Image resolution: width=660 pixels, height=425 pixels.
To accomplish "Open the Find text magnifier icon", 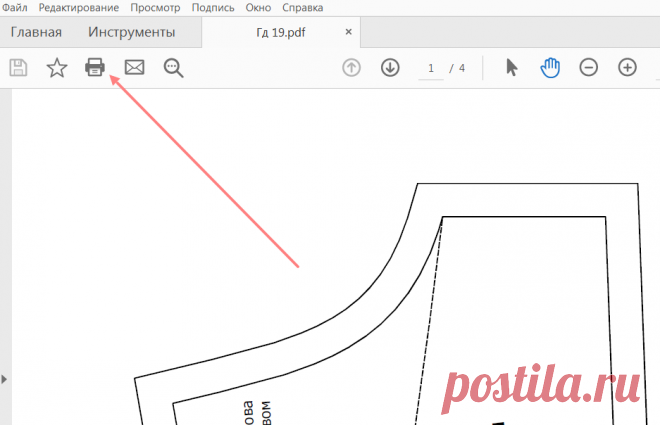I will pyautogui.click(x=174, y=68).
